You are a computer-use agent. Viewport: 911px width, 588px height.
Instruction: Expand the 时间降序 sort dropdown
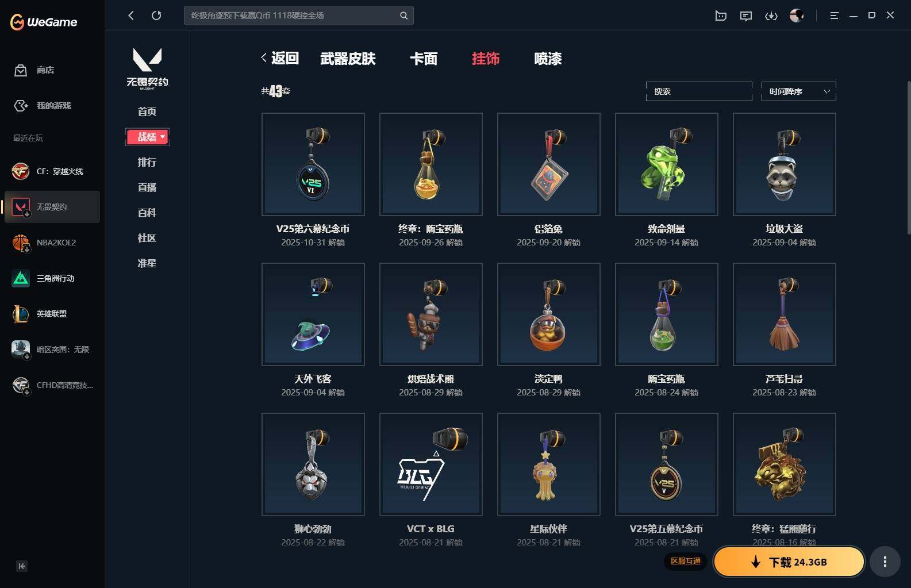coord(798,91)
